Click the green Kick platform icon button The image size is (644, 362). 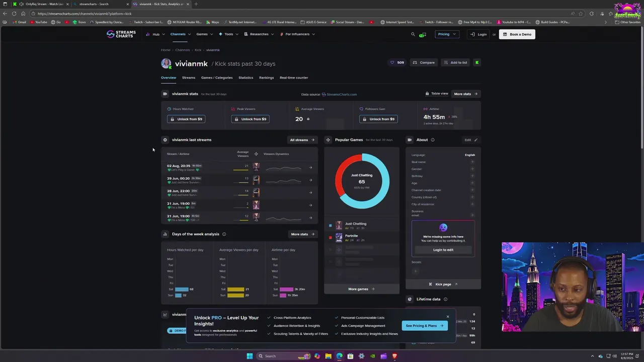[x=477, y=62]
